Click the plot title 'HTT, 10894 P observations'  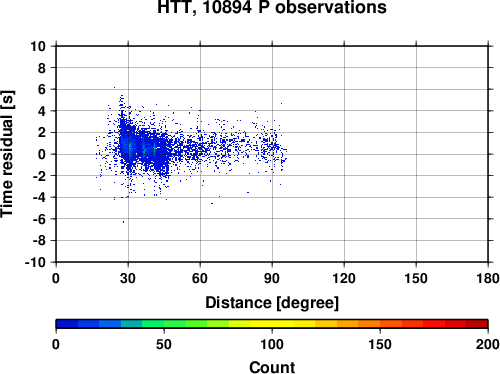272,7
